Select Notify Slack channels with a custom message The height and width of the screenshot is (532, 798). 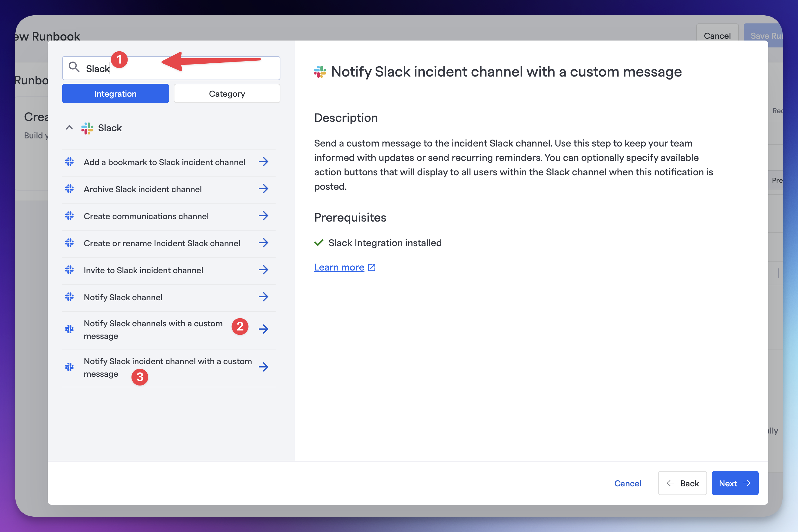click(x=169, y=330)
